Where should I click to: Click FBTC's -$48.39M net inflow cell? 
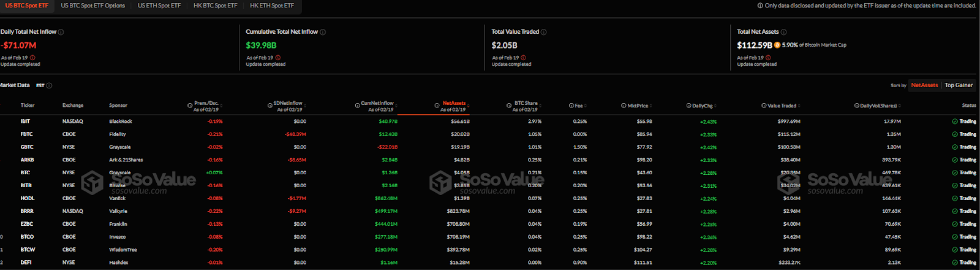pos(295,134)
